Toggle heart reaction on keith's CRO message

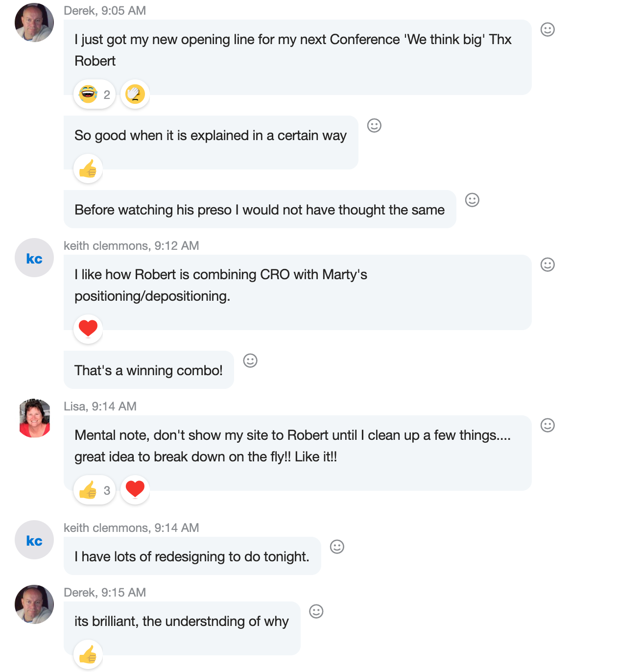88,329
